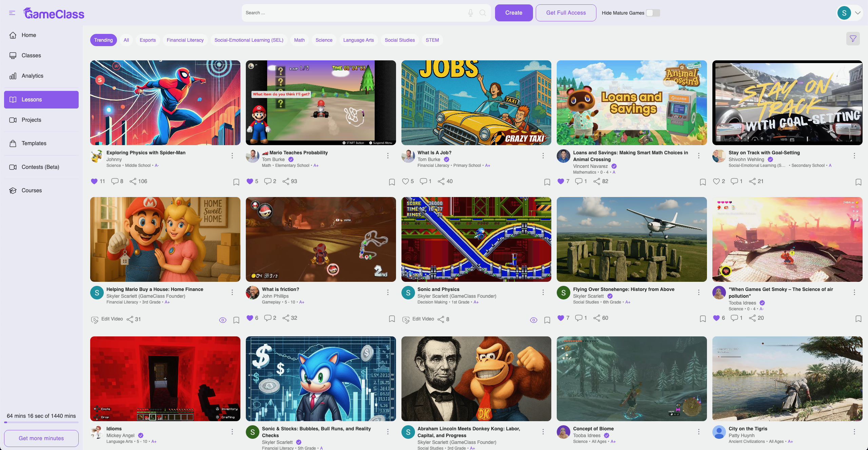Click the Create button

(513, 13)
